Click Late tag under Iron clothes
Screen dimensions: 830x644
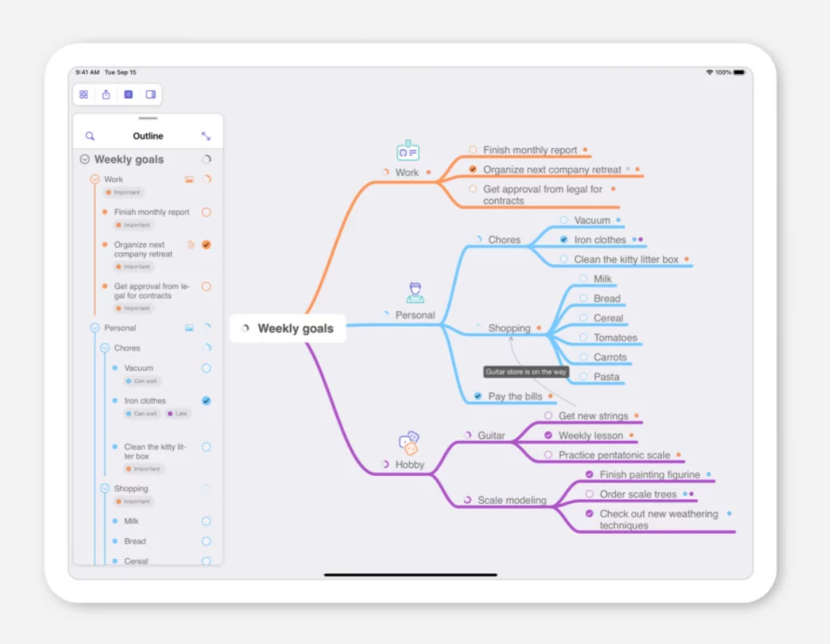point(178,414)
